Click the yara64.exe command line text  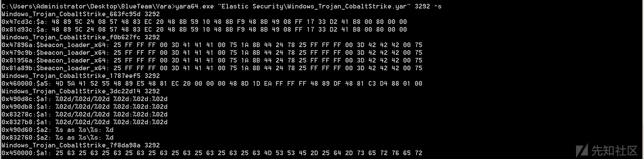(222, 6)
